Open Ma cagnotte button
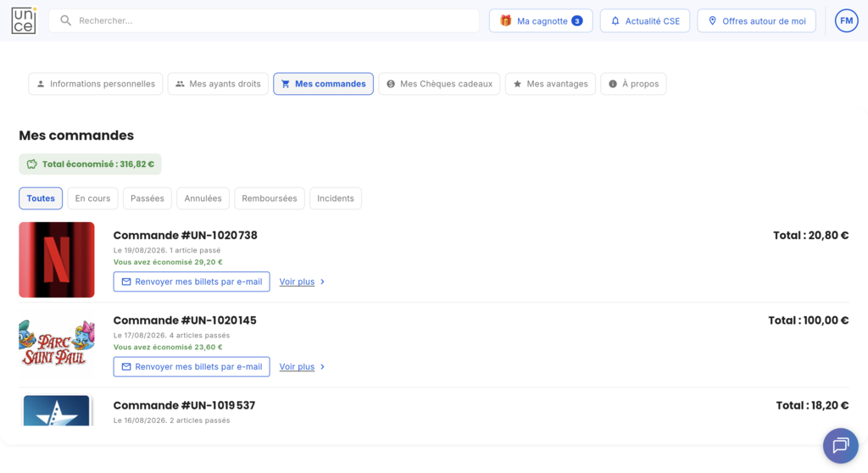The image size is (868, 473). 541,20
